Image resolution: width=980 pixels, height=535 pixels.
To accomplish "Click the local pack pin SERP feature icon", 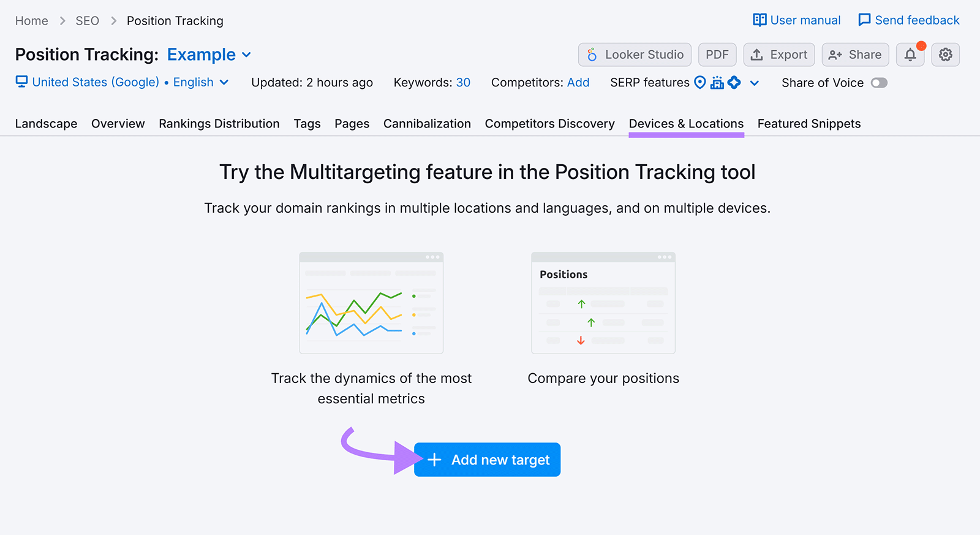I will [700, 83].
